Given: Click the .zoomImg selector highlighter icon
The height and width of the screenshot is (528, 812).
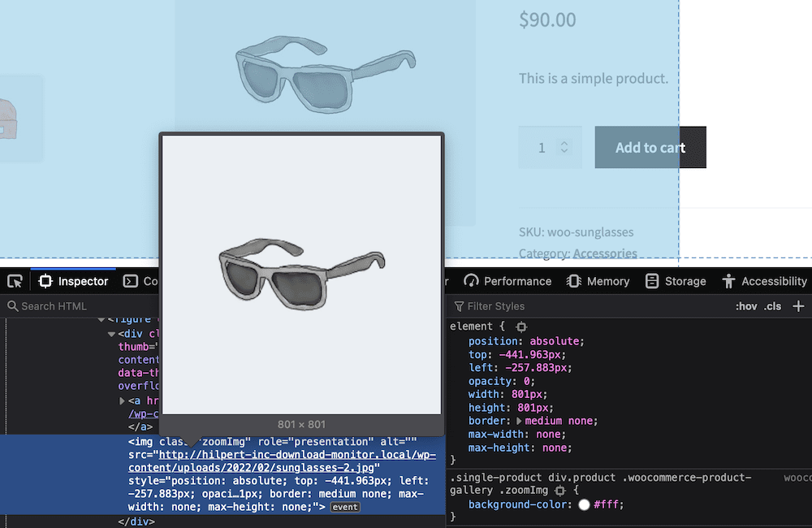Looking at the screenshot, I should 559,490.
